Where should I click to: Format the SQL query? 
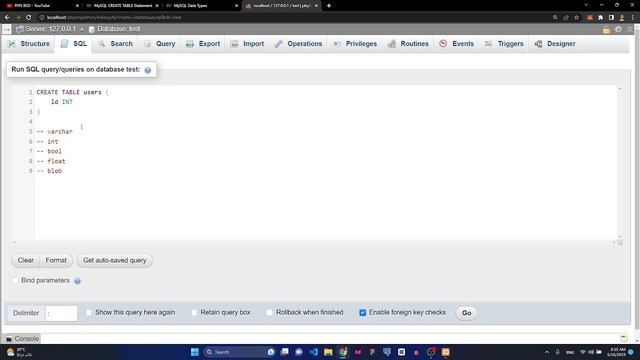[56, 260]
